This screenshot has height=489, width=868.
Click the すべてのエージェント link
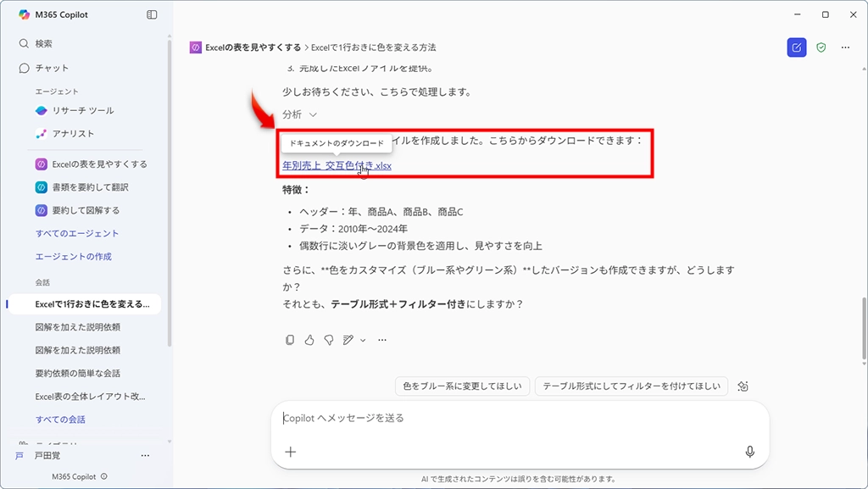[x=77, y=233]
